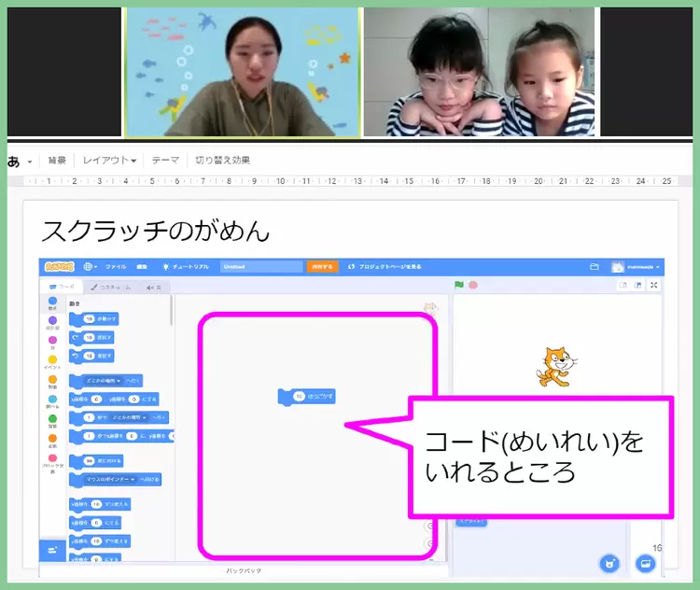Screen dimensions: 700x590
Task: Click the project title input field
Action: click(x=261, y=266)
